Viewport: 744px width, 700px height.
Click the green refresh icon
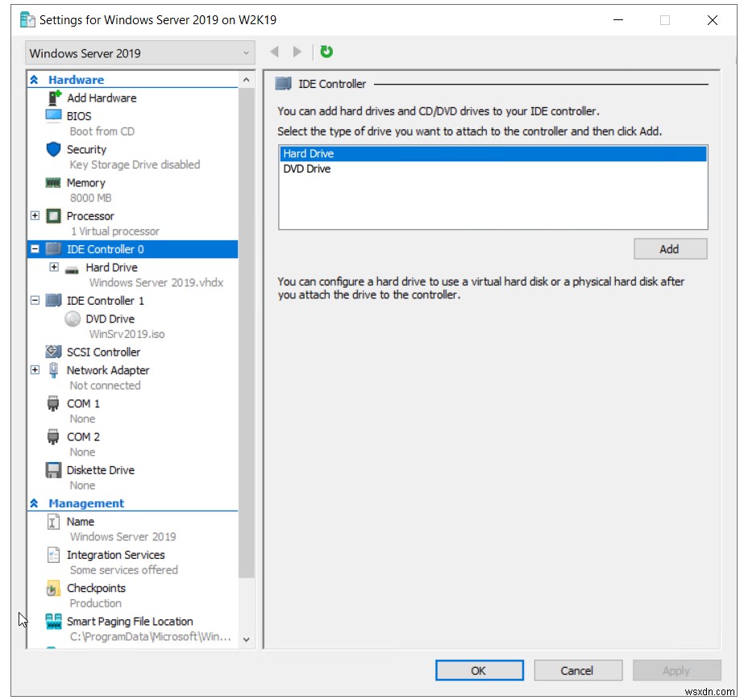pos(326,51)
